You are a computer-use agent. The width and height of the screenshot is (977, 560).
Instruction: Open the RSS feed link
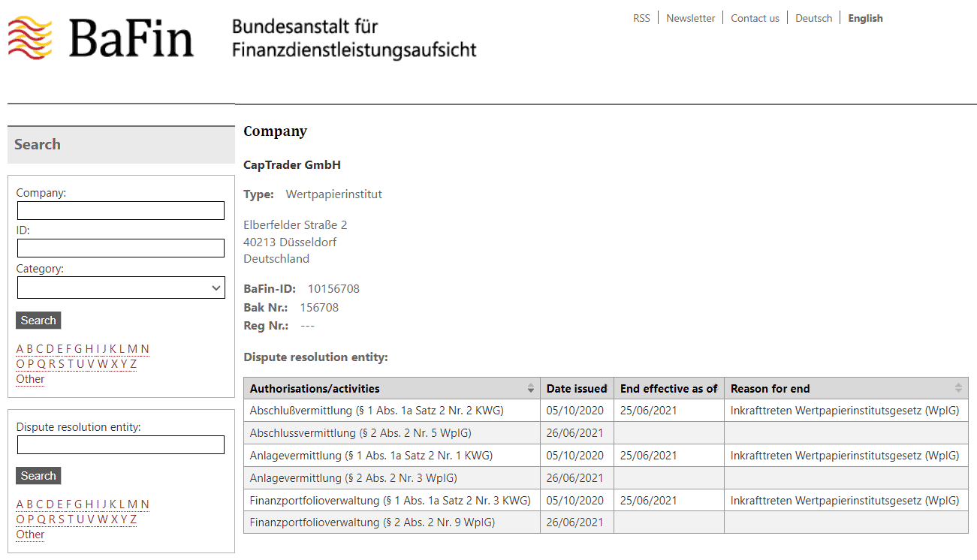pos(641,18)
